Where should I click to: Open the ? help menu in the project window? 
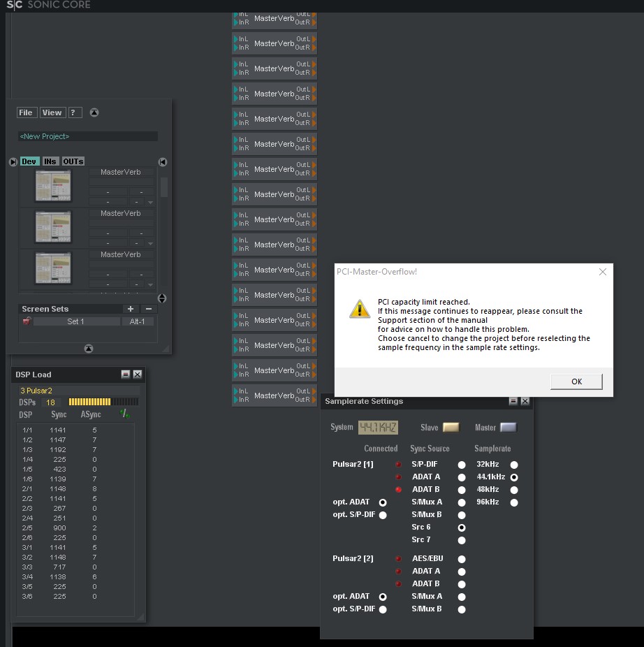tap(75, 112)
